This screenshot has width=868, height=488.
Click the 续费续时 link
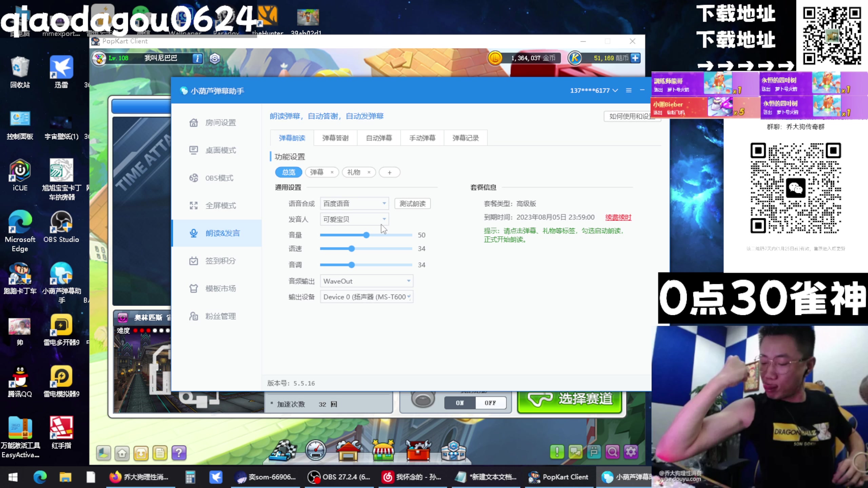[x=618, y=217]
